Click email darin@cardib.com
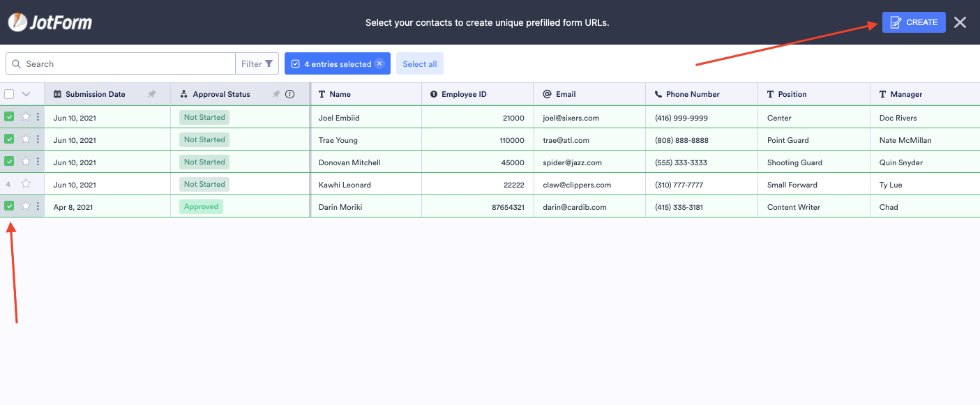Viewport: 980px width, 405px height. click(575, 207)
